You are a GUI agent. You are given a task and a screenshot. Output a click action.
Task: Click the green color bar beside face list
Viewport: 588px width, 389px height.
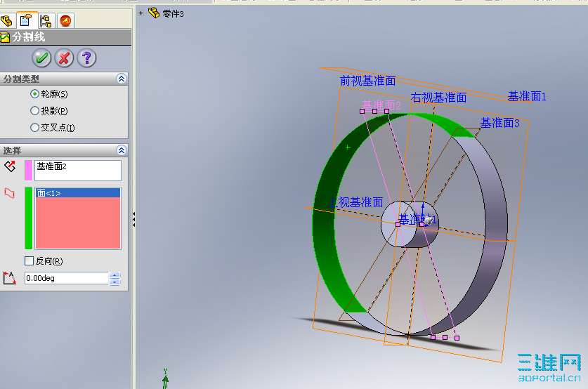pos(29,218)
